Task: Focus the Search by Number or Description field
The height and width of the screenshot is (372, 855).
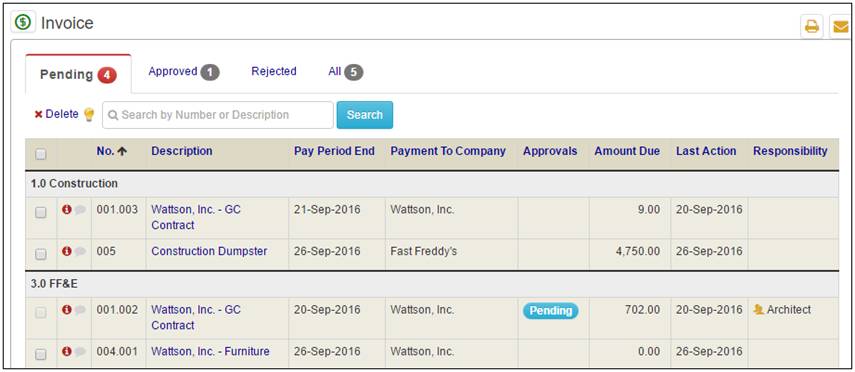Action: click(x=218, y=115)
